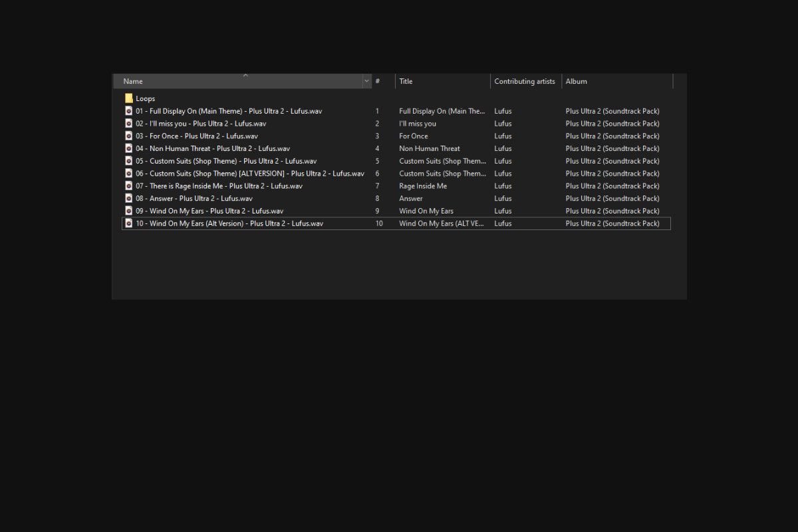This screenshot has width=798, height=532.
Task: Open the Name column filter dropdown arrow
Action: (x=366, y=81)
